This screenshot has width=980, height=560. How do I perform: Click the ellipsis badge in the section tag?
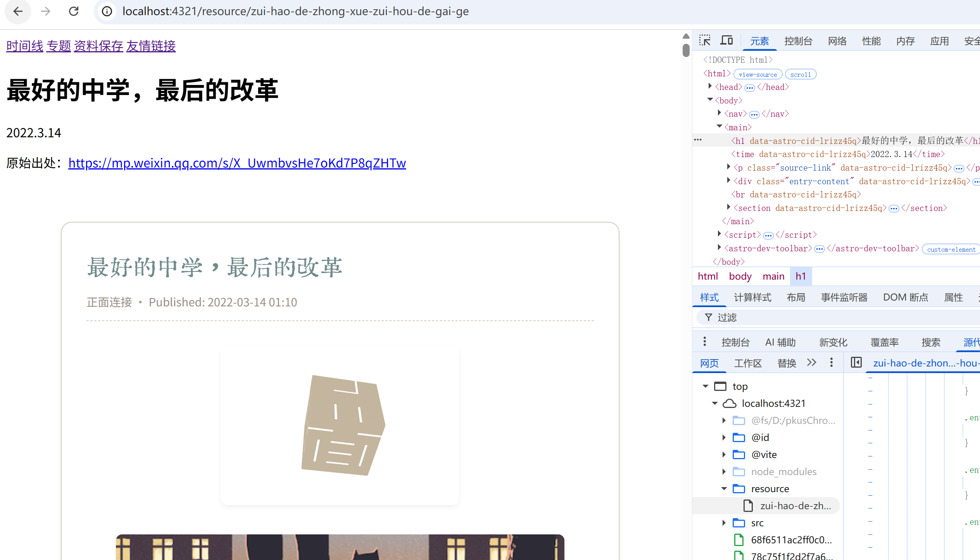894,209
